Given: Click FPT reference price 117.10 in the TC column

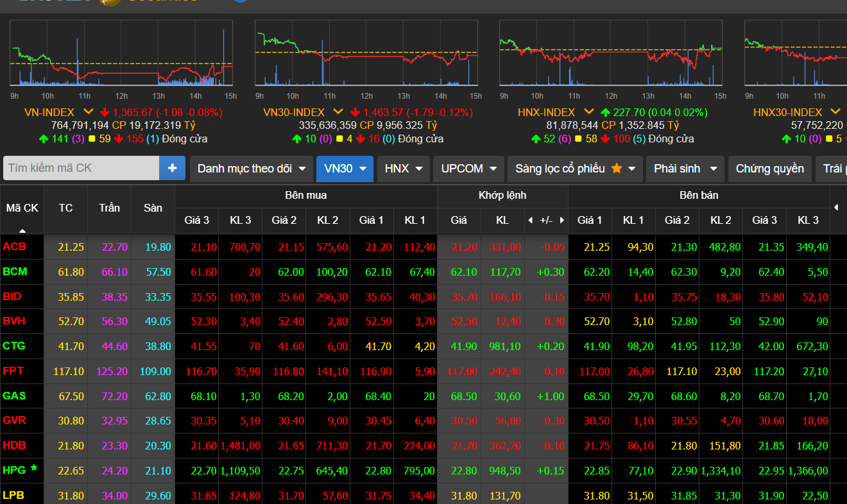Looking at the screenshot, I should (x=69, y=371).
